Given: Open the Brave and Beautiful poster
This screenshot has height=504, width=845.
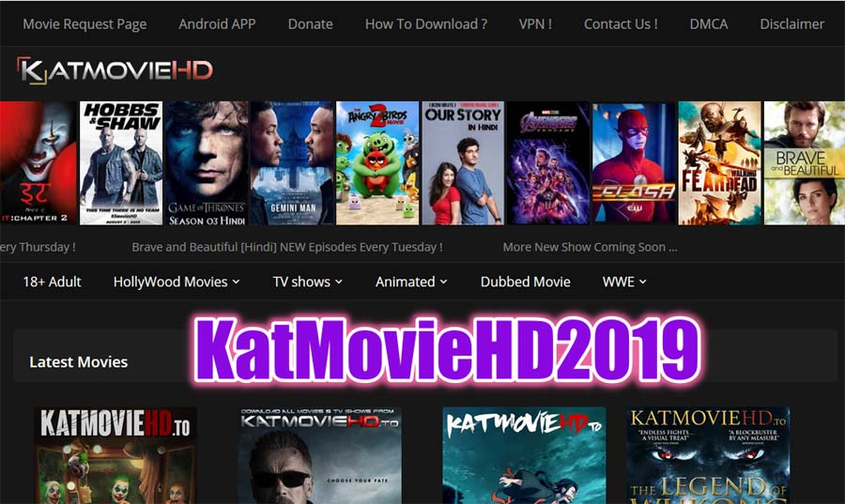Looking at the screenshot, I should 805,163.
